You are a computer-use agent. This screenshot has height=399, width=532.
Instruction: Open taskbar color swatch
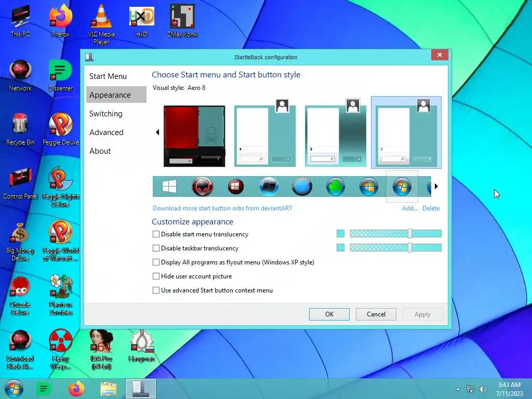click(341, 248)
